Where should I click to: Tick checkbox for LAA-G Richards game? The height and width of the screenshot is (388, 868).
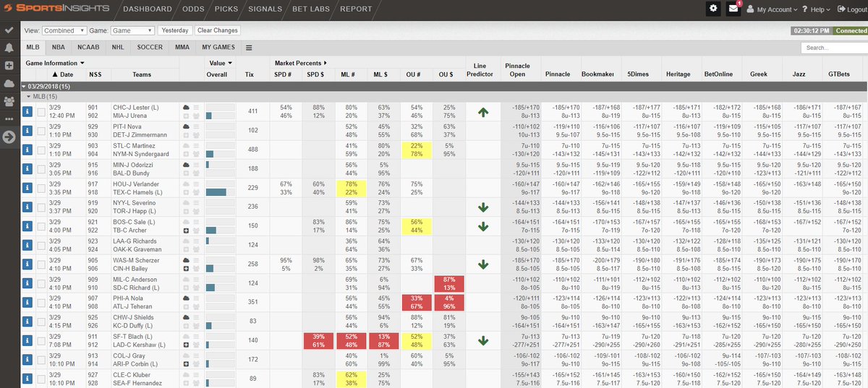click(x=41, y=245)
